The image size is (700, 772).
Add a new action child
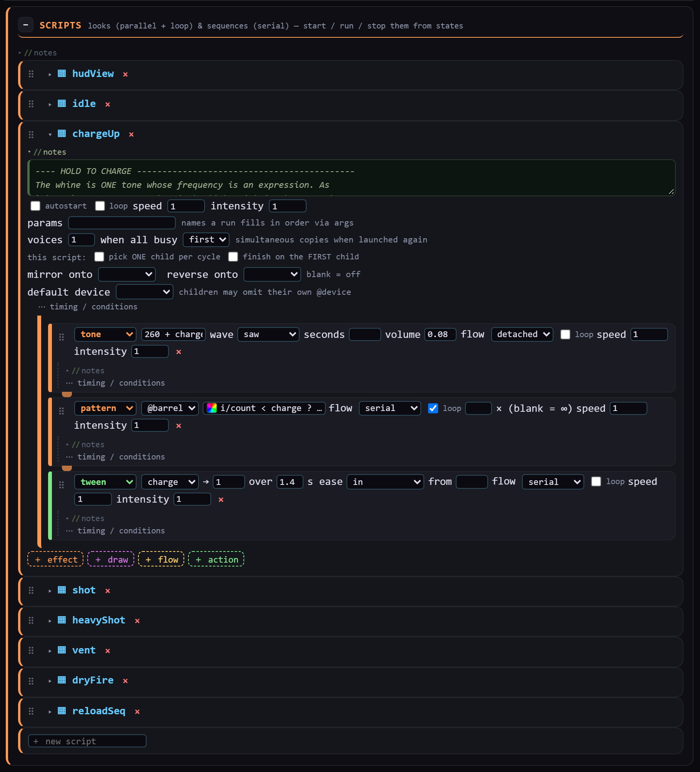(216, 559)
